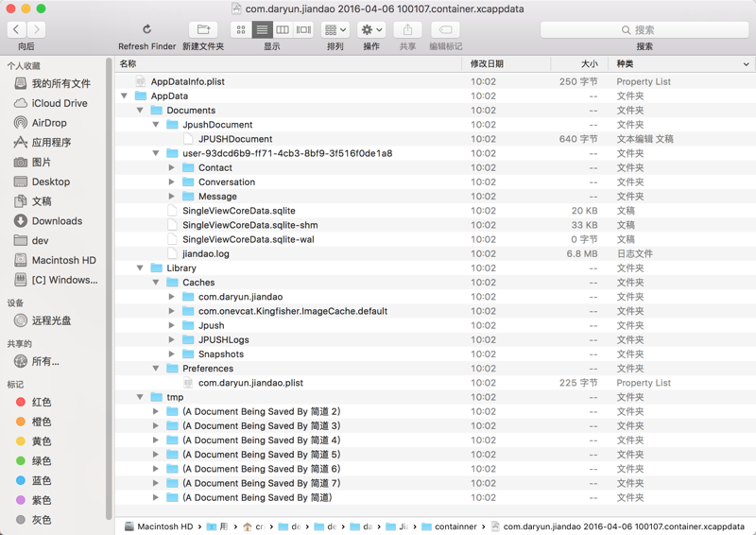Switch to Cover Flow view mode

303,29
